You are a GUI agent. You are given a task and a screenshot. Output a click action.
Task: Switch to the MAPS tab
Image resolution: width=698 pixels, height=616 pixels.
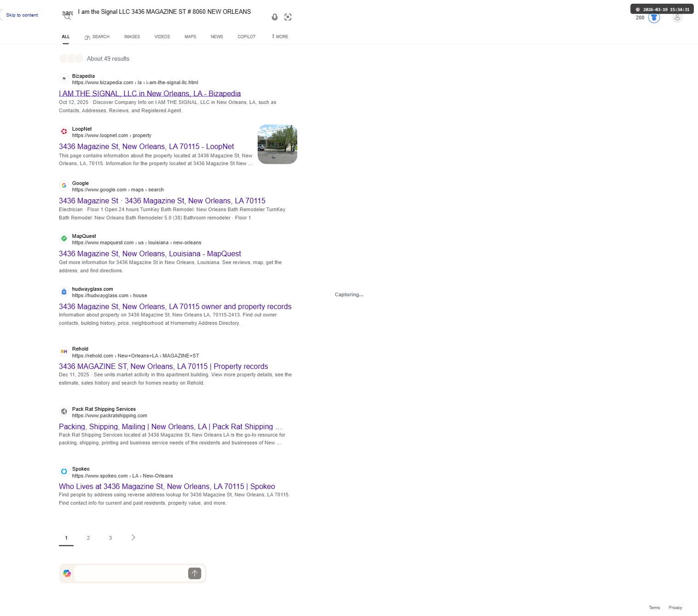[190, 37]
